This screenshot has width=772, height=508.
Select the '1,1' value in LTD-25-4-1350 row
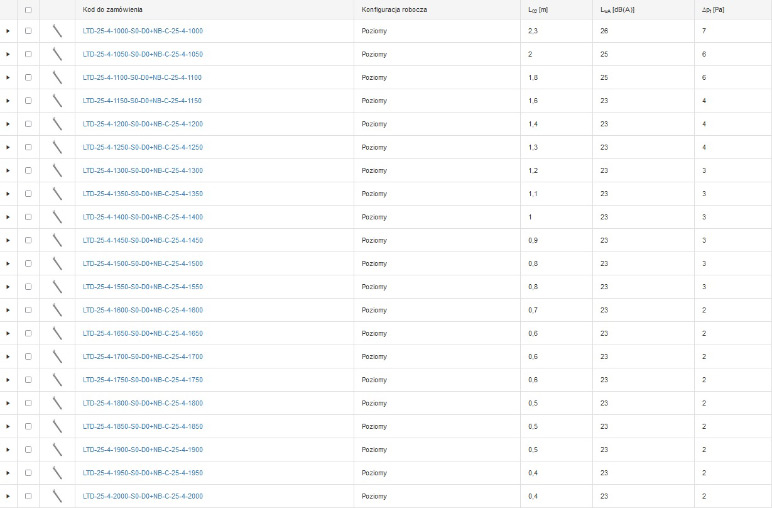(x=533, y=193)
